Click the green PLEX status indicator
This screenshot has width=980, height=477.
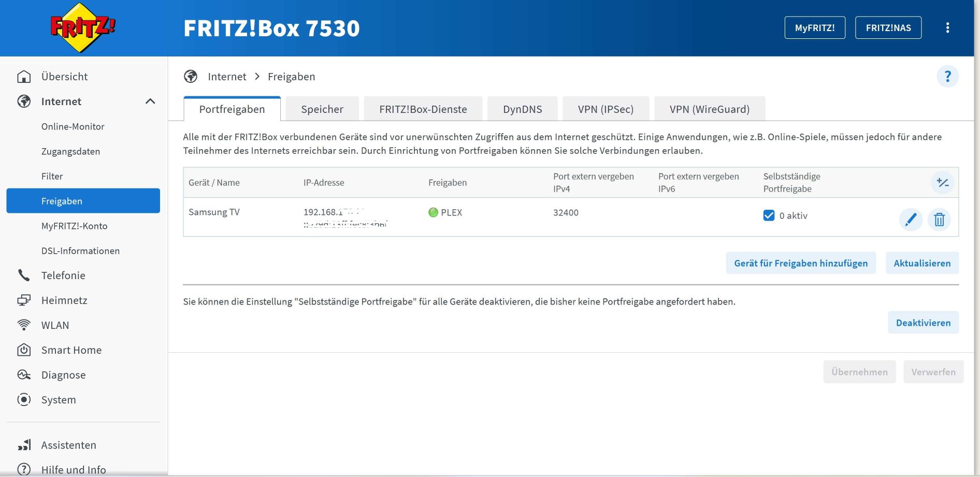click(x=434, y=212)
